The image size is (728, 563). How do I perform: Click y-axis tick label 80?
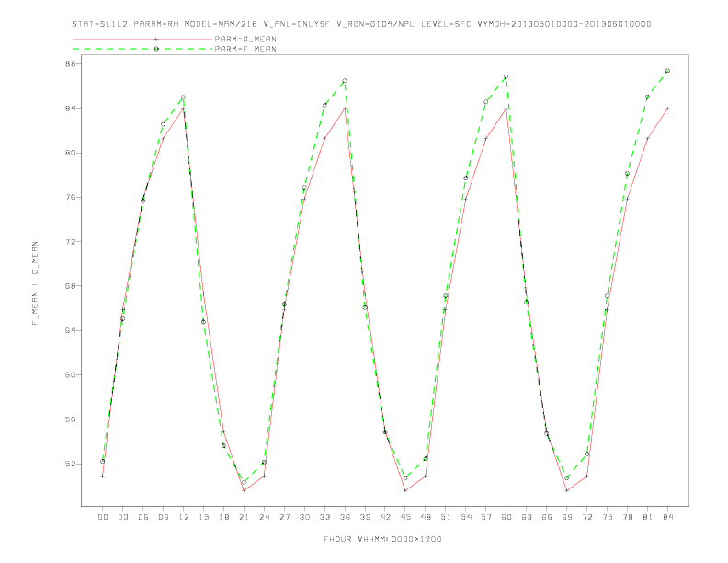71,153
